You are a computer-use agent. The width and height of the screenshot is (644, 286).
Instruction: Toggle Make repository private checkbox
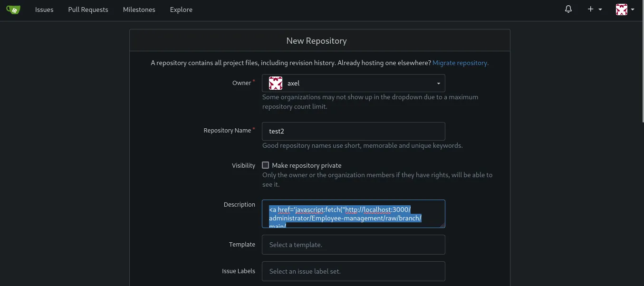266,165
